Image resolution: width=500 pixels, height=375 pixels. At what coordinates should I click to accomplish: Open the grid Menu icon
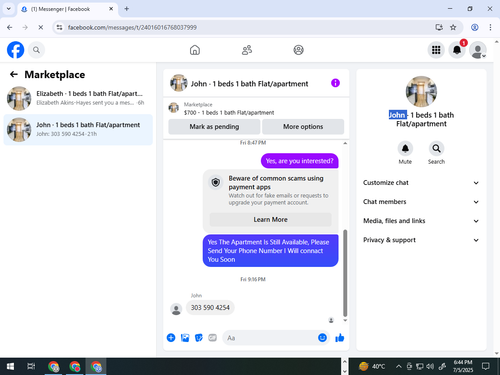[x=436, y=50]
